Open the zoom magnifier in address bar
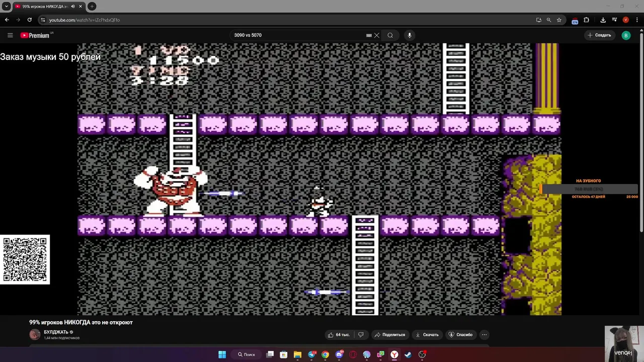This screenshot has height=362, width=644. point(549,20)
